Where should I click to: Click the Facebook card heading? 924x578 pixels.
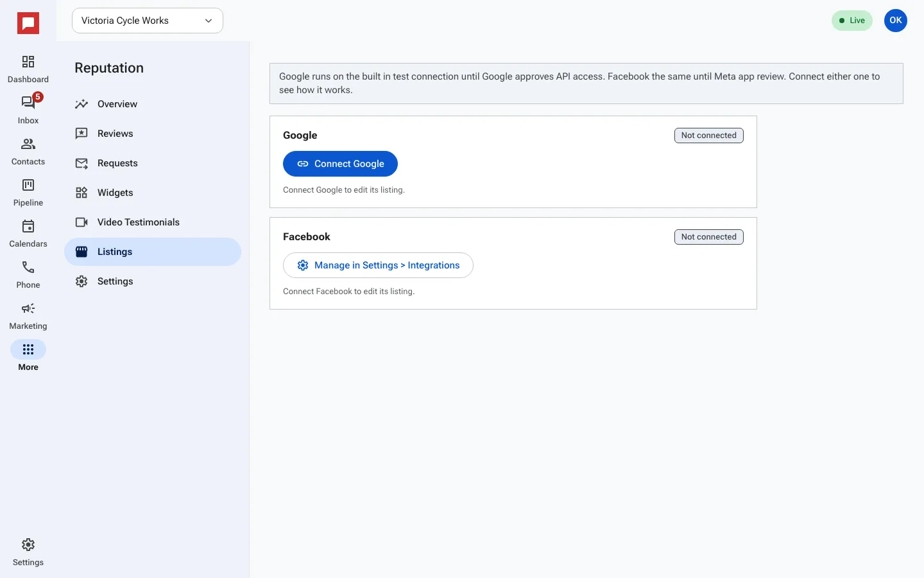[x=307, y=237]
